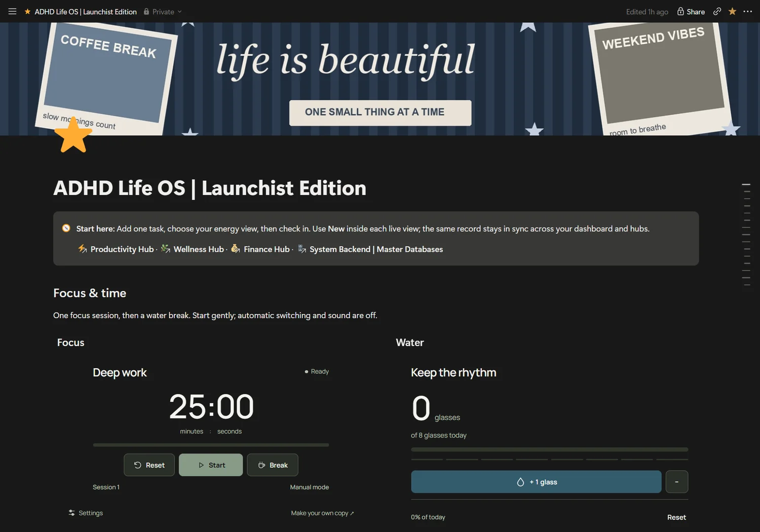Viewport: 760px width, 532px height.
Task: Click the page title ADHD Life OS heading
Action: (x=210, y=188)
